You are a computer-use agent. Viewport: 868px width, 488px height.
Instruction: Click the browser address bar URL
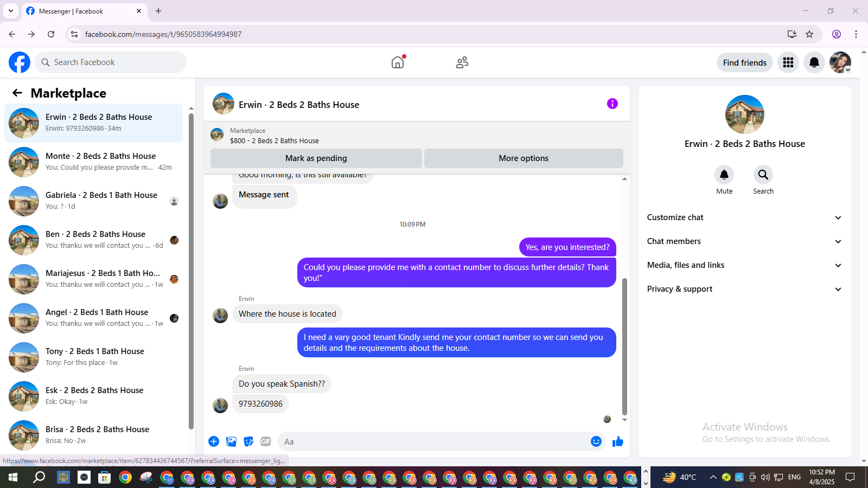pyautogui.click(x=163, y=34)
